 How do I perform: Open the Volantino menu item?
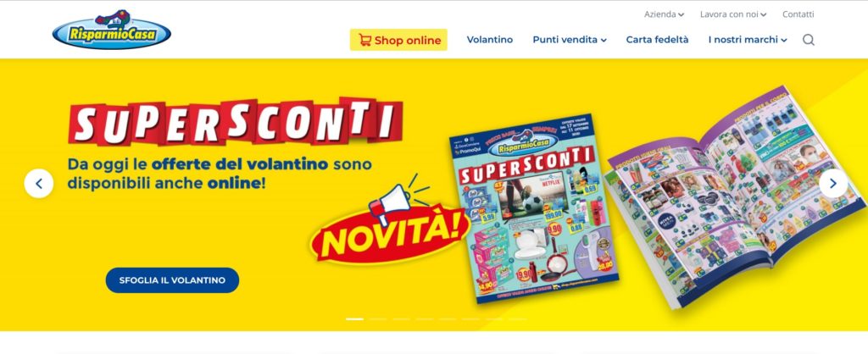489,40
